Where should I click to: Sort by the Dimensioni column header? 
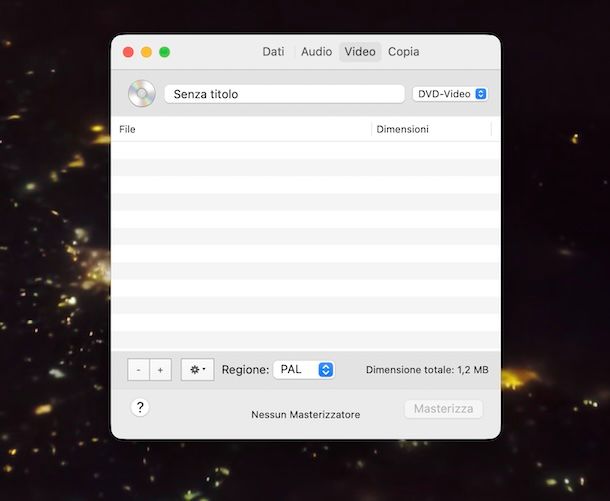pyautogui.click(x=431, y=129)
